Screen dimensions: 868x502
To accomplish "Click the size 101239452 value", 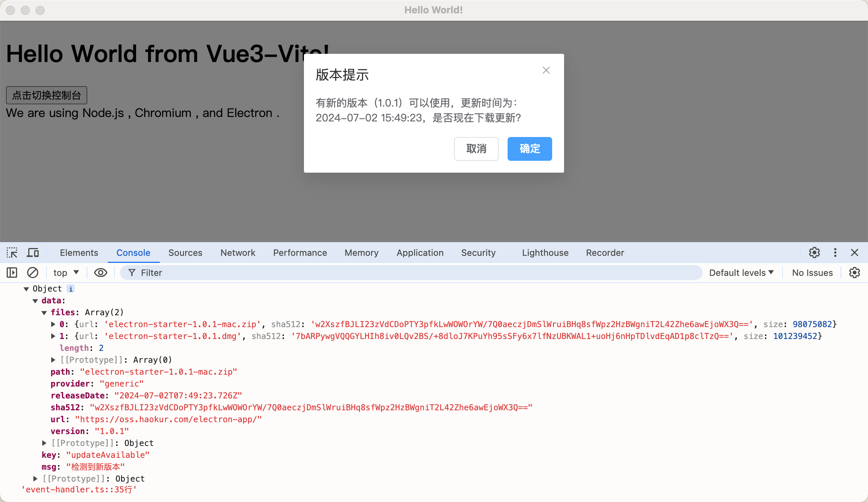I will (x=795, y=336).
